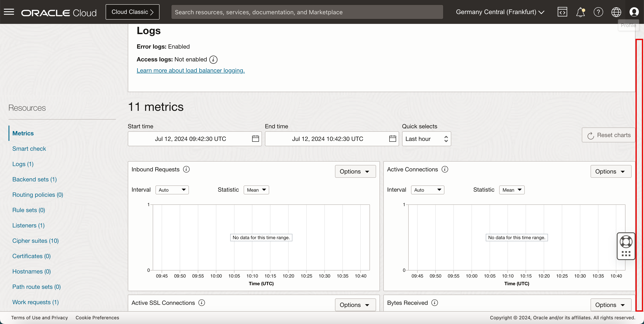Launch Cloud Shell developer tools icon

click(x=562, y=12)
